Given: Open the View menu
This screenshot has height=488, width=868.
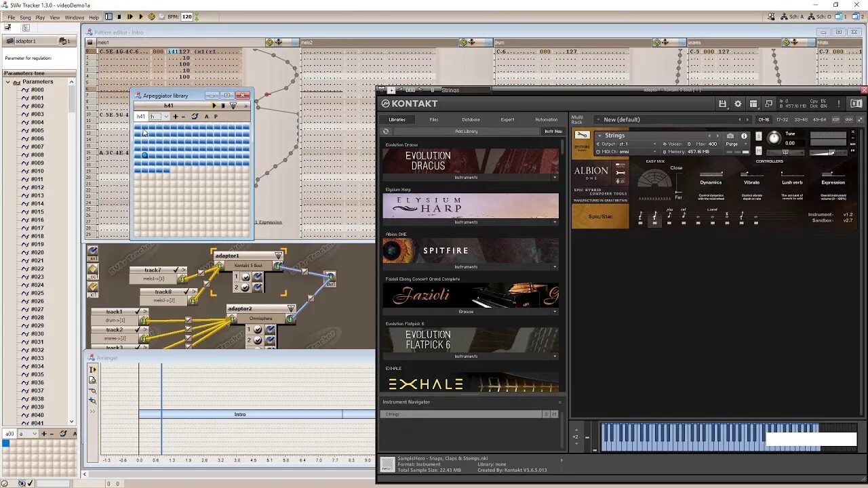Looking at the screenshot, I should 55,18.
